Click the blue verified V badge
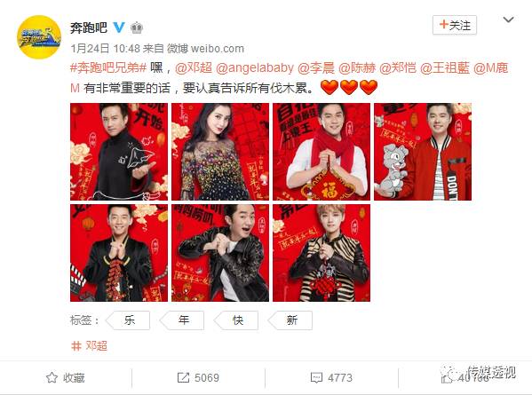The height and width of the screenshot is (395, 532). tap(119, 28)
